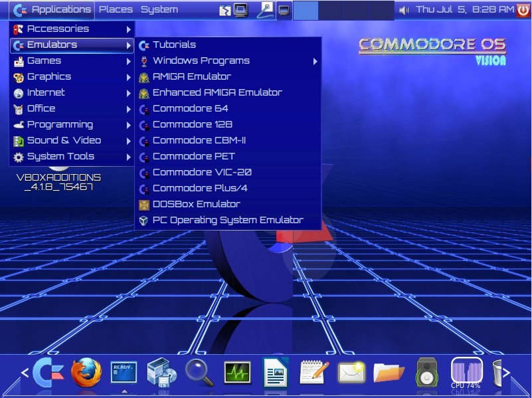This screenshot has width=532, height=398.
Task: Expand the Sound & Video submenu
Action: 72,140
